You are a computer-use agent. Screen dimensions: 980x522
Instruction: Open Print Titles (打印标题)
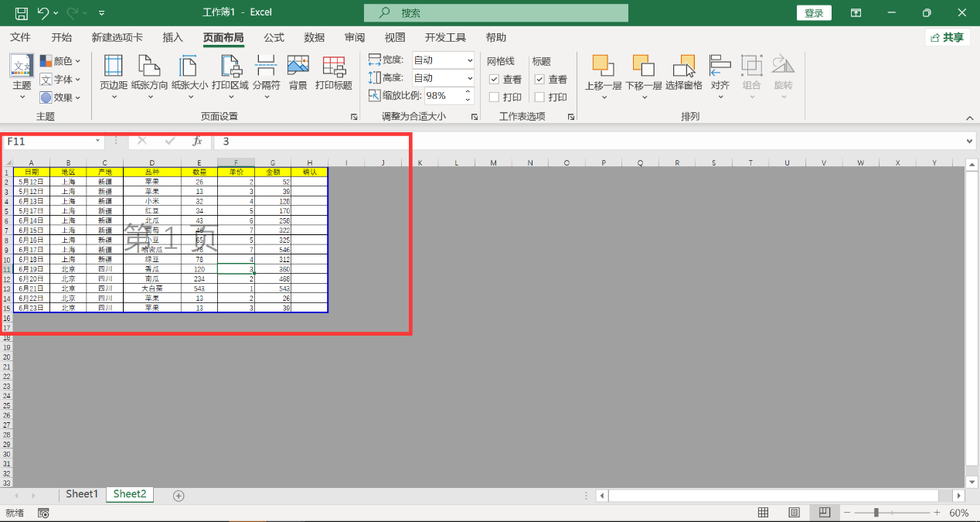334,73
